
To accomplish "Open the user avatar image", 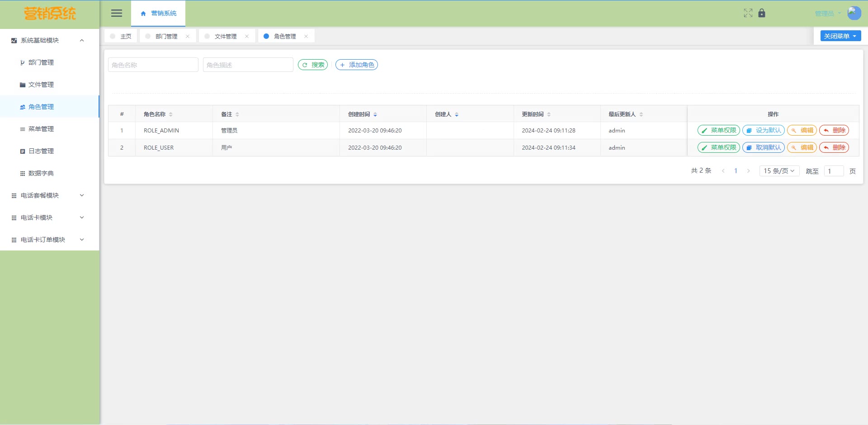I will (x=854, y=13).
